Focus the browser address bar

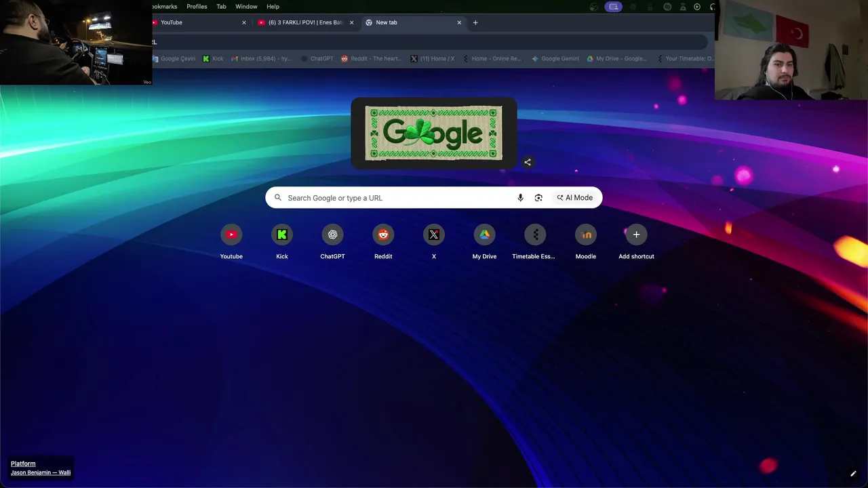429,42
